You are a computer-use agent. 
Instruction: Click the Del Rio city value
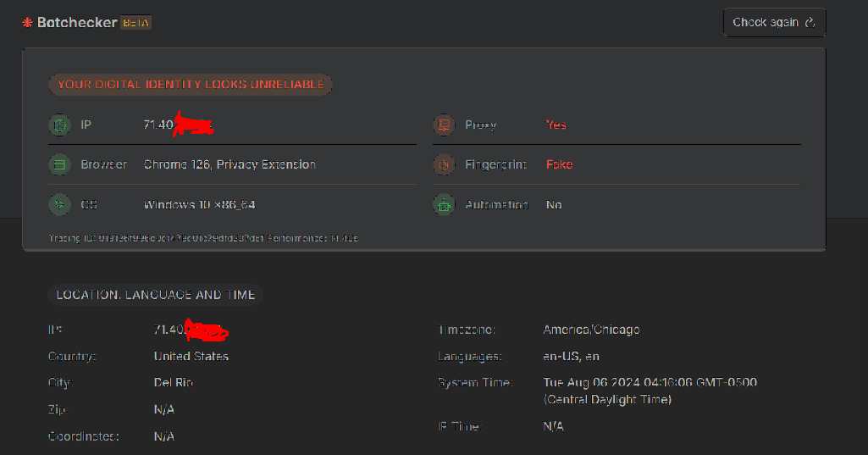tap(174, 382)
